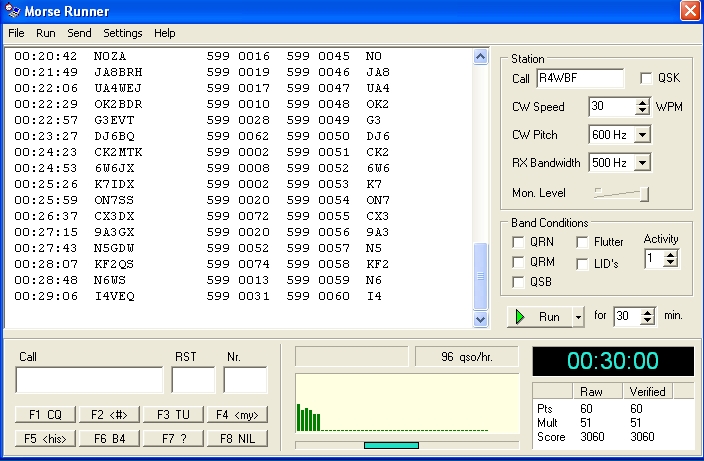Open the Run button dropdown arrow
Image resolution: width=704 pixels, height=461 pixels.
(578, 317)
